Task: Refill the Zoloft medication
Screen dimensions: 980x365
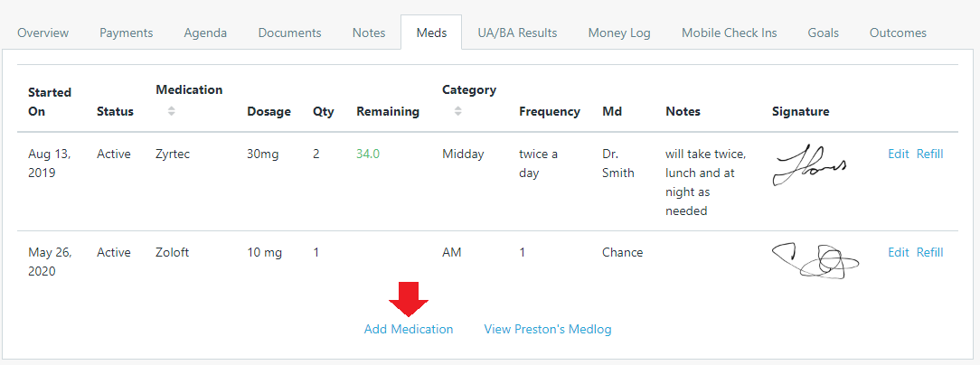Action: pos(929,252)
